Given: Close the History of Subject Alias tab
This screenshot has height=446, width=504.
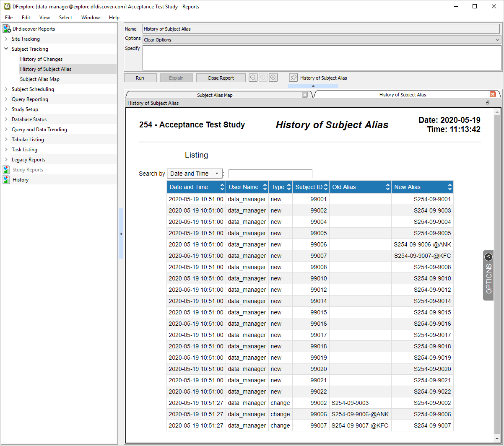Looking at the screenshot, I should click(493, 95).
